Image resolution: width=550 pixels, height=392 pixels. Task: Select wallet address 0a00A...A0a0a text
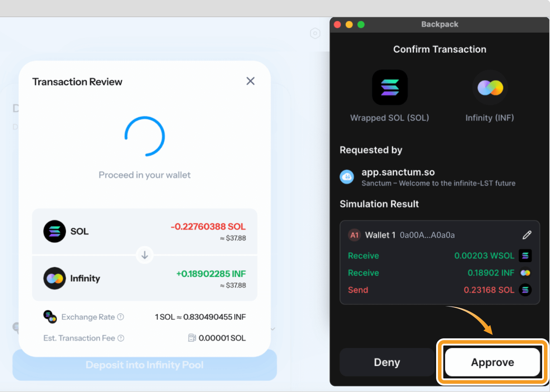point(427,235)
